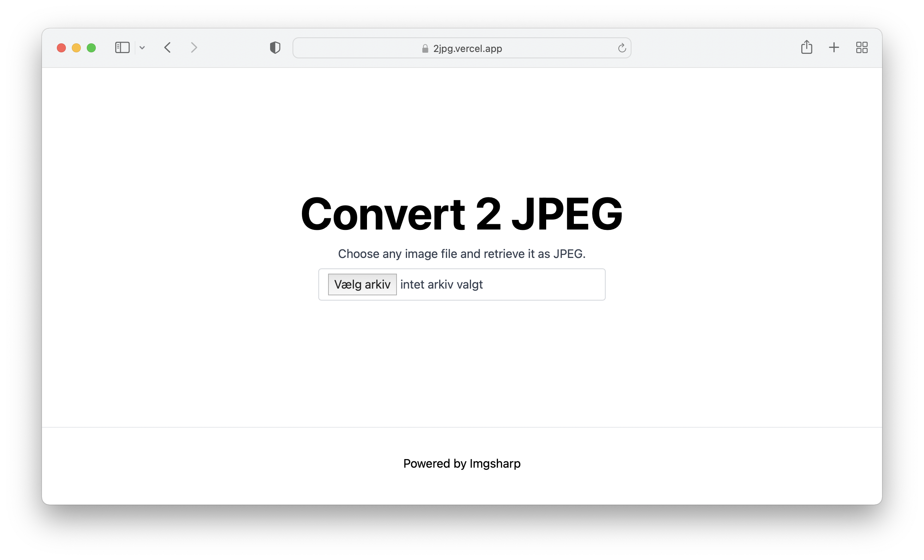The width and height of the screenshot is (924, 560).
Task: Reload the page with the refresh icon
Action: (x=622, y=48)
